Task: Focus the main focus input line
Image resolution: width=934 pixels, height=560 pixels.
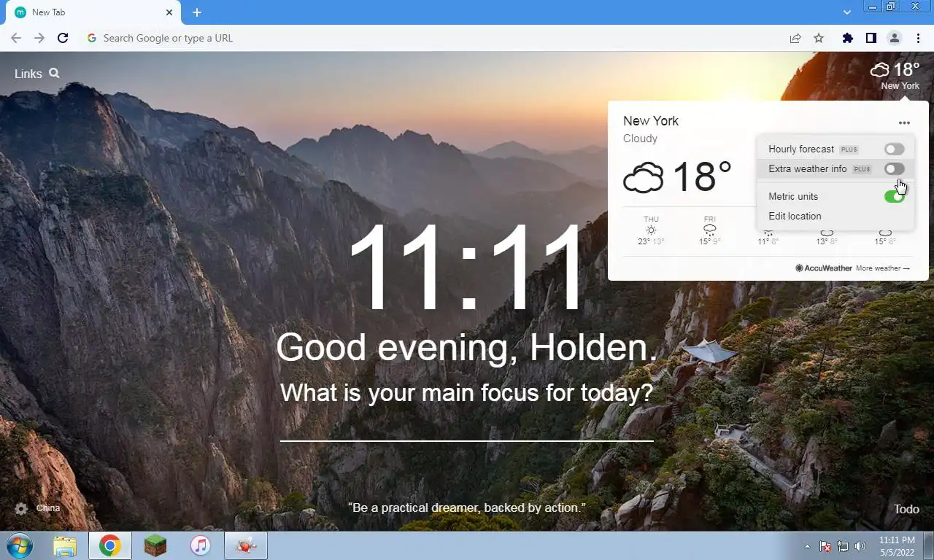Action: pyautogui.click(x=466, y=429)
